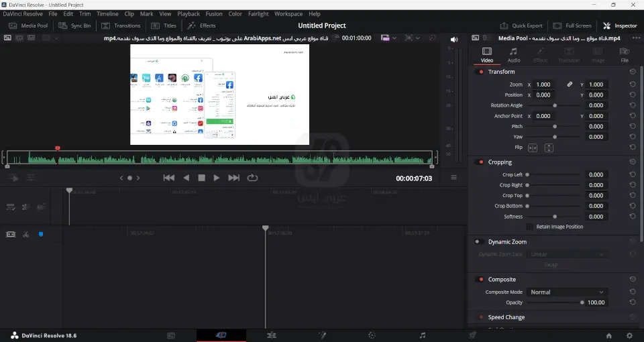
Task: Toggle the Transform section enable dot
Action: click(480, 72)
